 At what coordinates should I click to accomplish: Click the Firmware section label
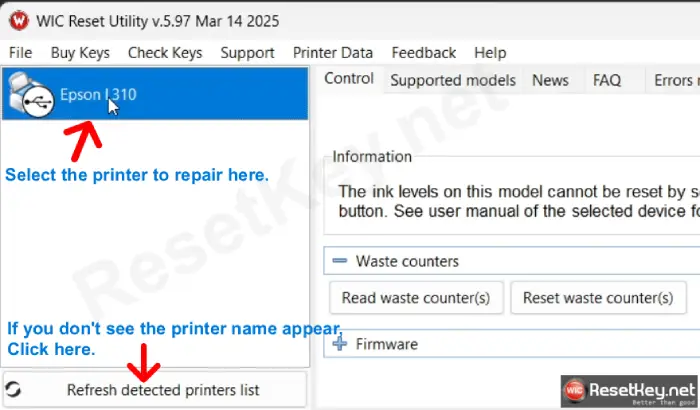(387, 344)
